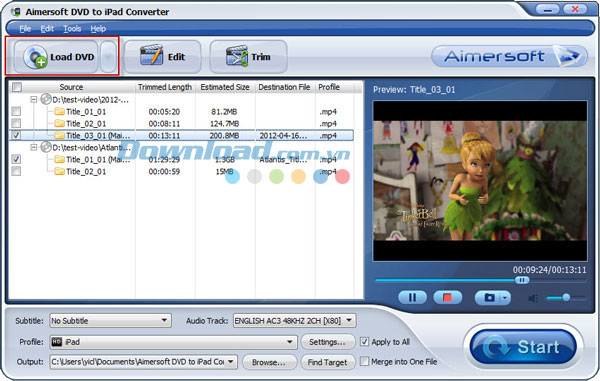Viewport: 600px width, 381px height.
Task: Select the 81.2MB size cell
Action: (224, 112)
